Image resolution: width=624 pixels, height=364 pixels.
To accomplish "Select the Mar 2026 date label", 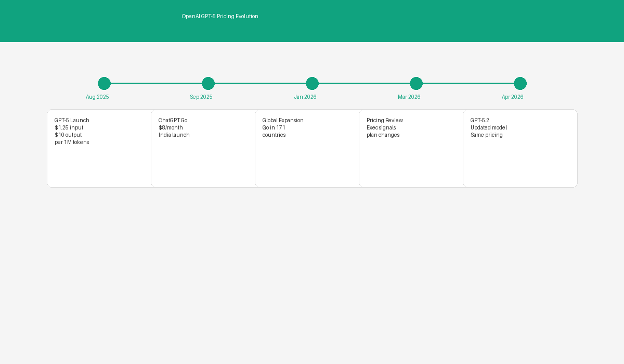I will [409, 97].
